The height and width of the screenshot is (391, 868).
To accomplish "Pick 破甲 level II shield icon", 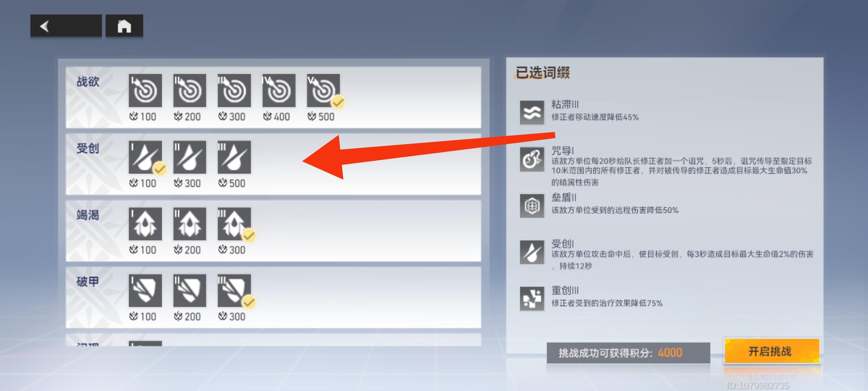I will (190, 291).
